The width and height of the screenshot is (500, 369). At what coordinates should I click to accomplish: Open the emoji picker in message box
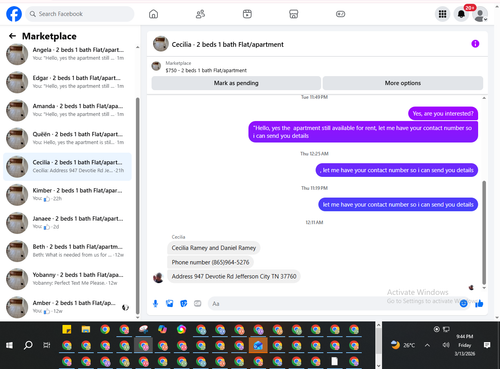(x=463, y=303)
